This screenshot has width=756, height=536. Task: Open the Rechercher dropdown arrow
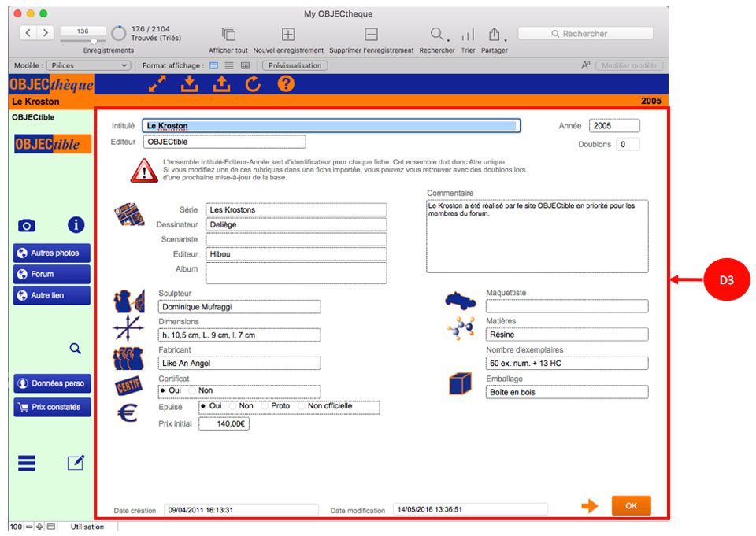click(x=448, y=40)
